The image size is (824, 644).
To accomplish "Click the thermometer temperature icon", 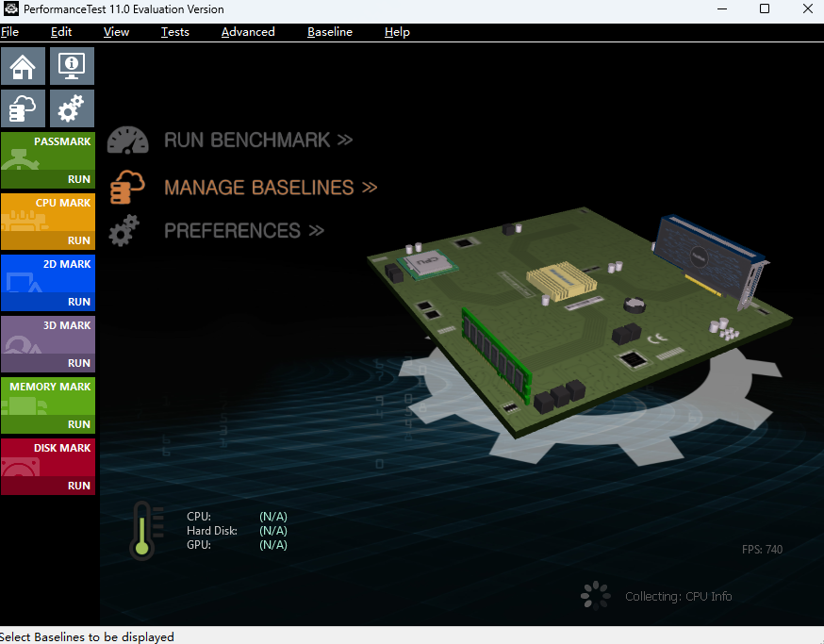I will (145, 531).
